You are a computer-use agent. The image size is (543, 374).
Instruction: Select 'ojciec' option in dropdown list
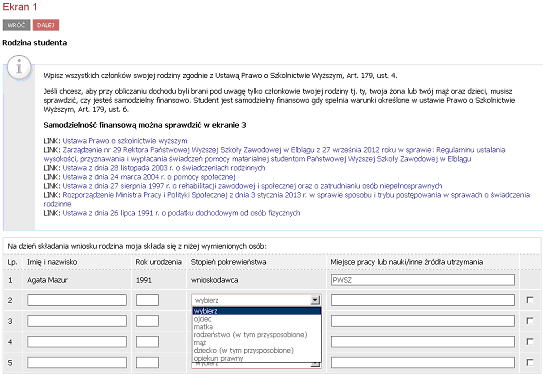[257, 319]
